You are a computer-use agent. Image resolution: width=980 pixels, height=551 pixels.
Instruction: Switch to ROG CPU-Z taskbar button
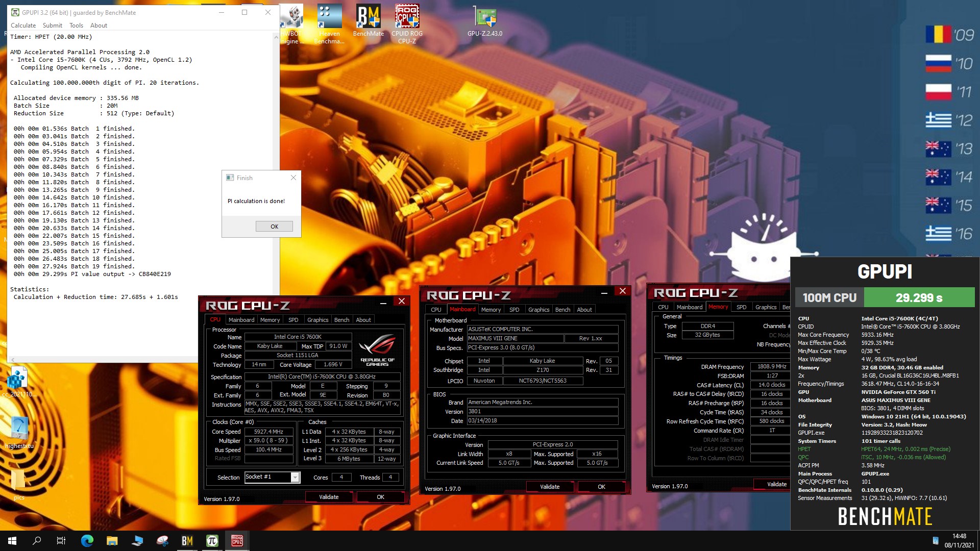[237, 541]
